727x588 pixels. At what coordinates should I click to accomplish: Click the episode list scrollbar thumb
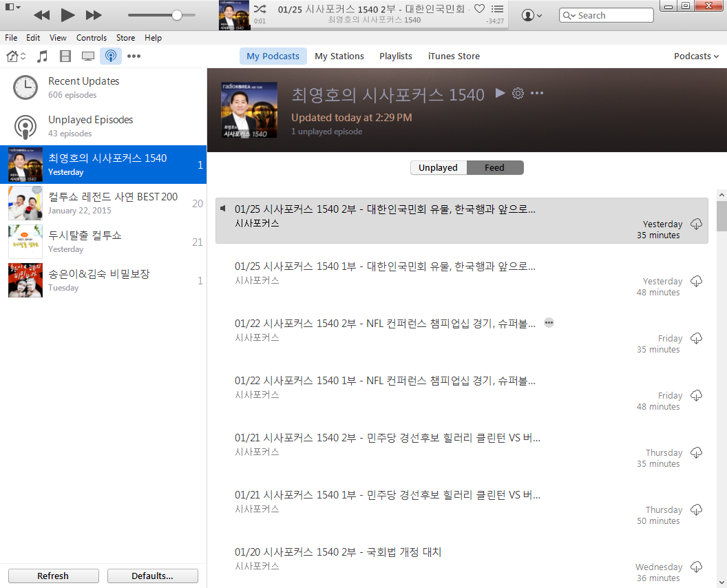coord(722,216)
